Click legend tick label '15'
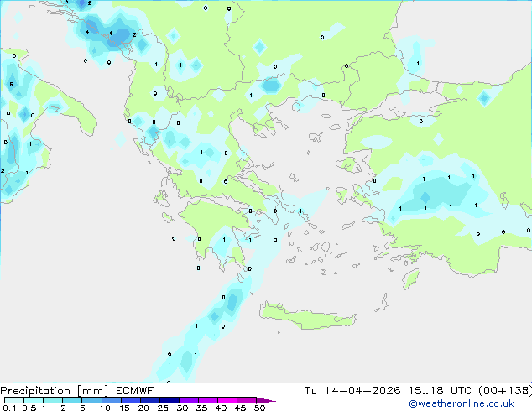The height and width of the screenshot is (411, 532). pyautogui.click(x=124, y=408)
